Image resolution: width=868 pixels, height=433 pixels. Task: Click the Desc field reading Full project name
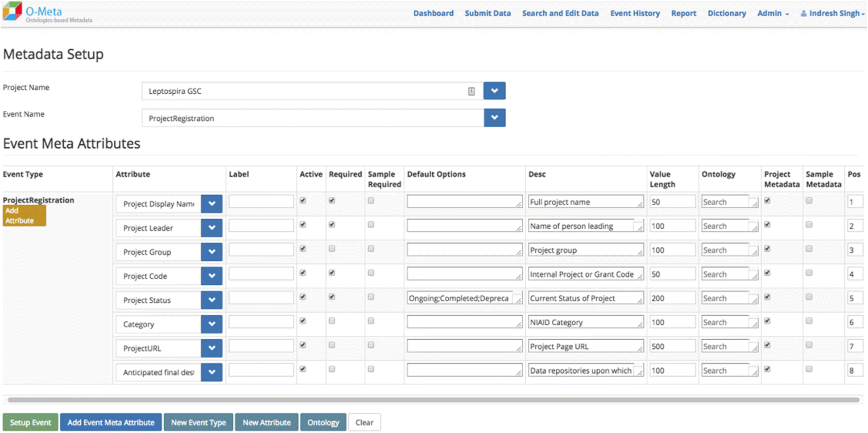coord(586,201)
